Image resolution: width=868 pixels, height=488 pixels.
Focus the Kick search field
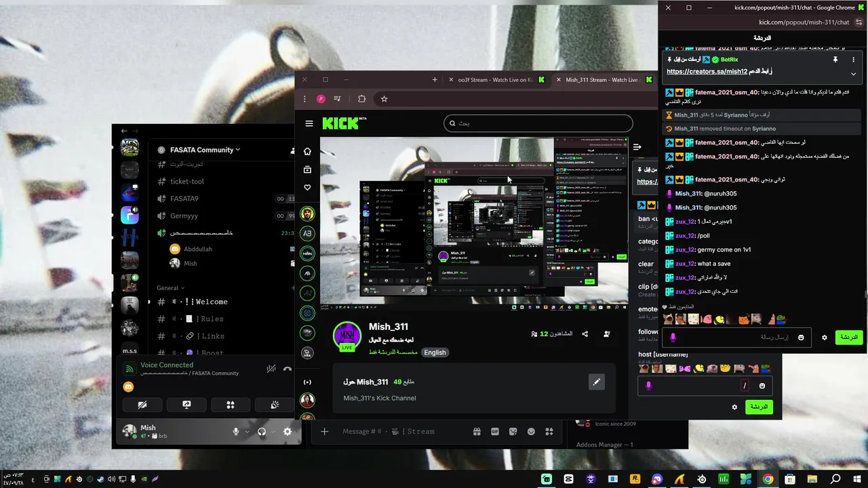click(x=538, y=123)
